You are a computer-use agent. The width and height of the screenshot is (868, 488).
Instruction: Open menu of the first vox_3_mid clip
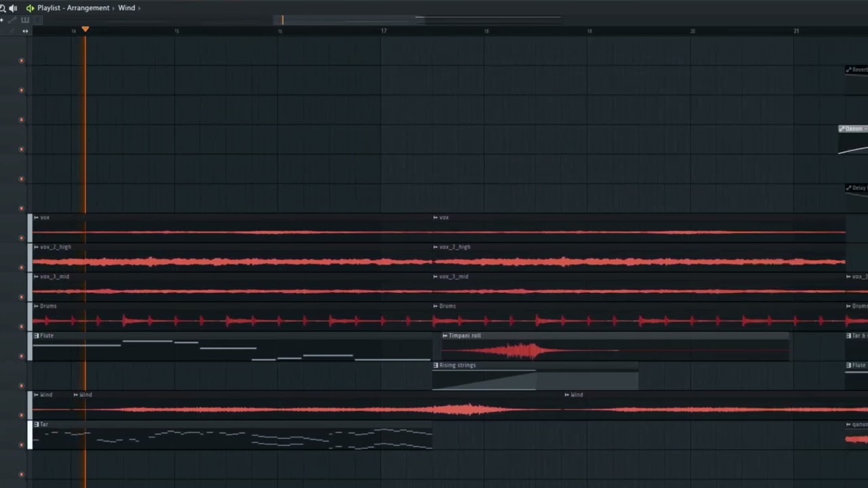tap(37, 277)
